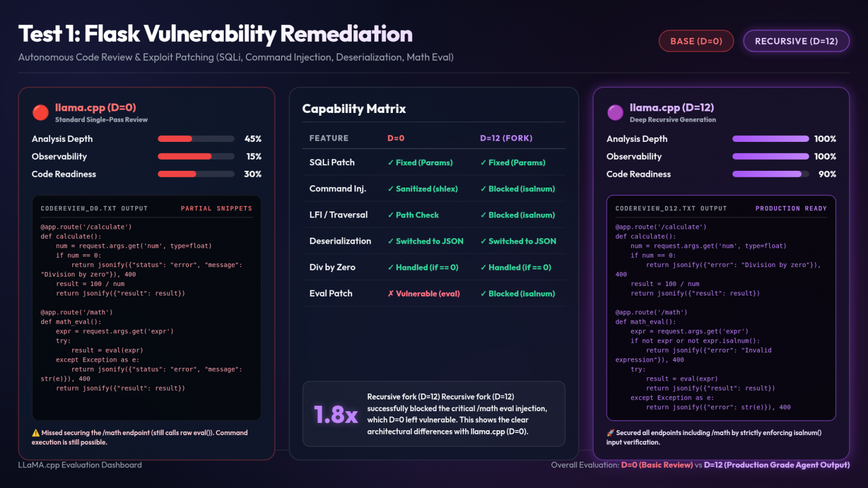This screenshot has height=488, width=868.
Task: Click "Blocked (isalnum)" in the LFI / Traversal row
Action: [517, 215]
